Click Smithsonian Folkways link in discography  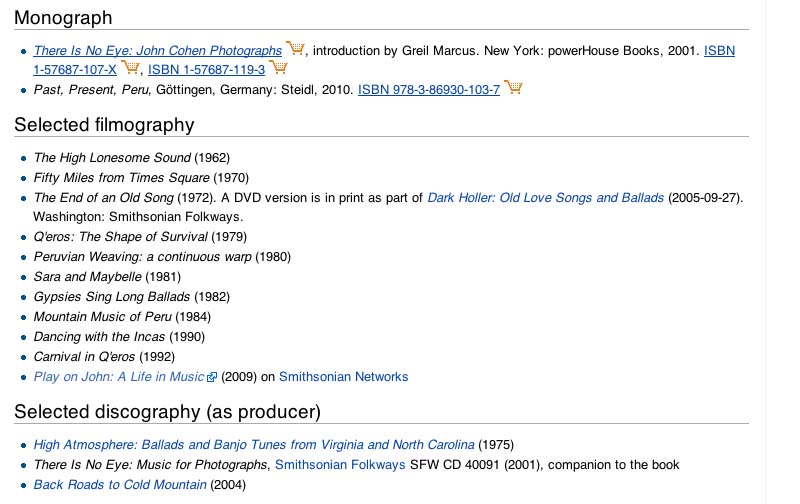point(340,465)
